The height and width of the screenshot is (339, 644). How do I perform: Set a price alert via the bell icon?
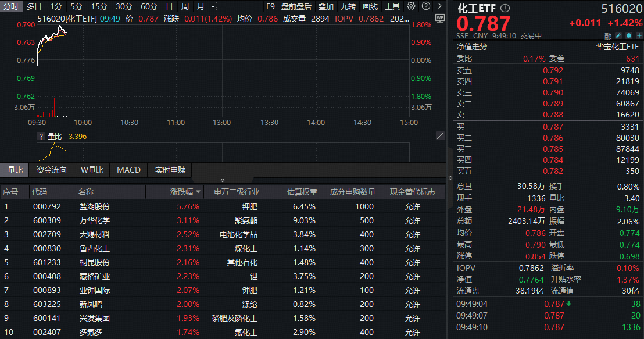(629, 35)
